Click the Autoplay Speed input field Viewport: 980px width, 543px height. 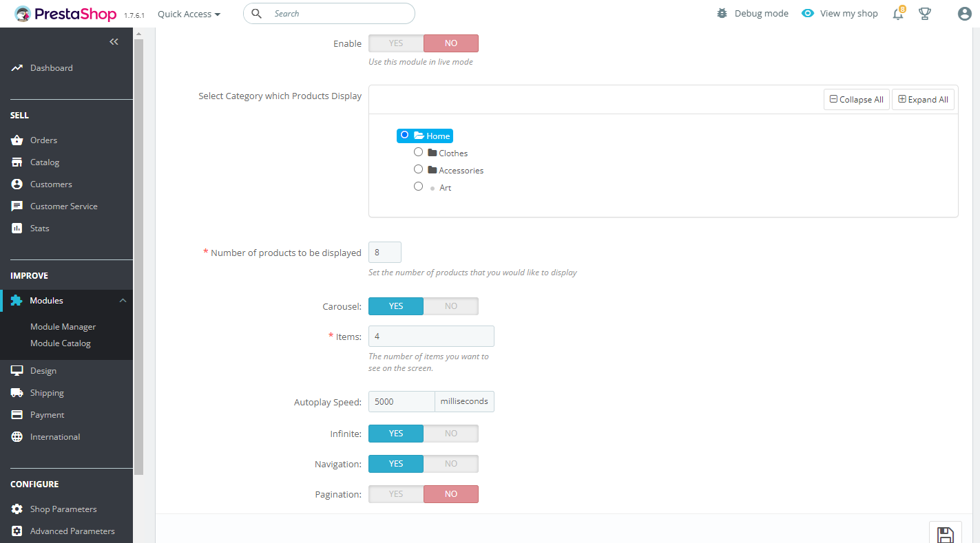pos(402,402)
